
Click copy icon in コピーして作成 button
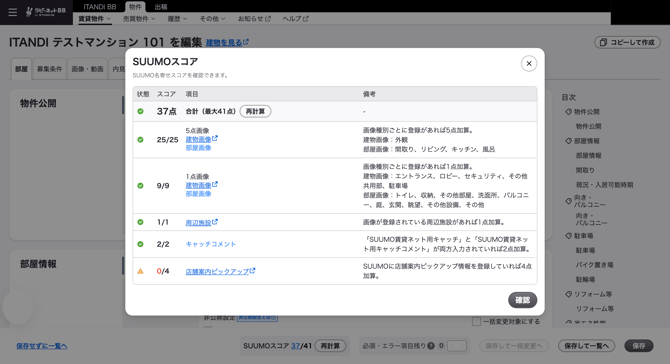point(603,42)
